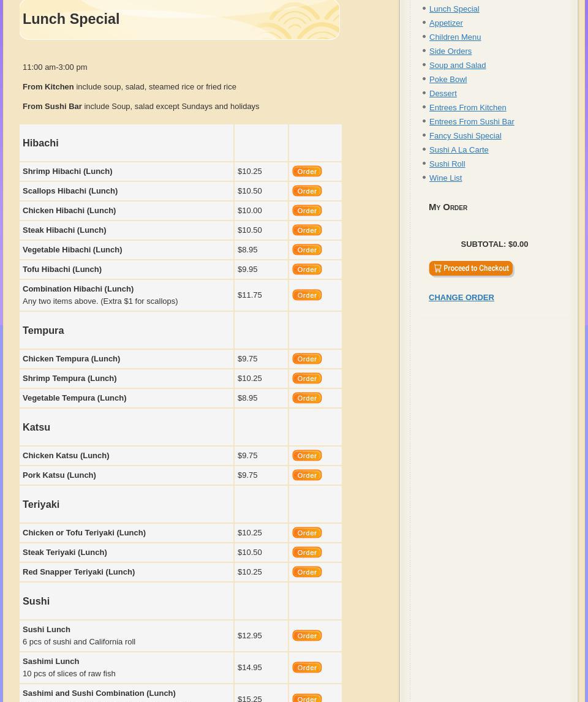Image resolution: width=588 pixels, height=702 pixels.
Task: Click the Proceed to Checkout button
Action: point(471,269)
